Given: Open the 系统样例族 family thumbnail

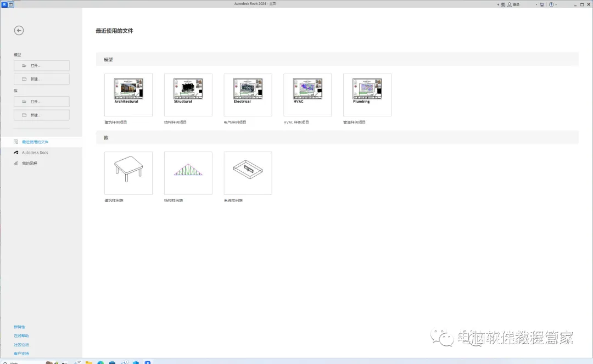Looking at the screenshot, I should pos(248,173).
